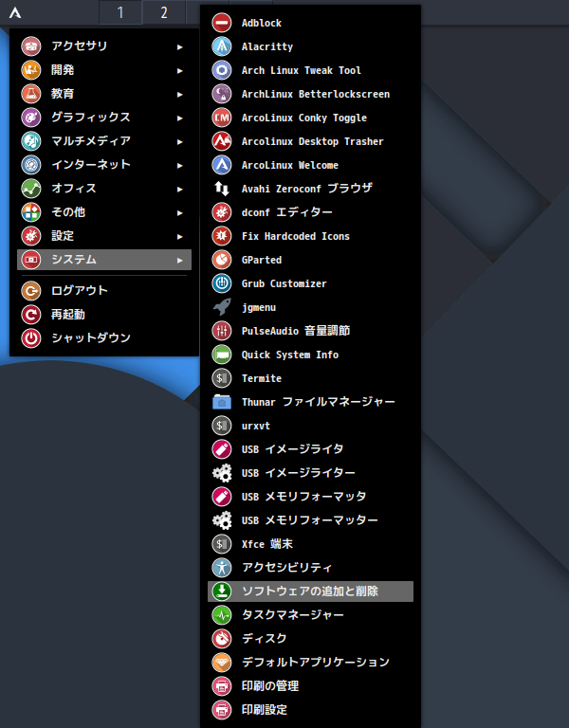This screenshot has height=728, width=569.
Task: Click デフォルトアプリケーション icon
Action: click(222, 662)
